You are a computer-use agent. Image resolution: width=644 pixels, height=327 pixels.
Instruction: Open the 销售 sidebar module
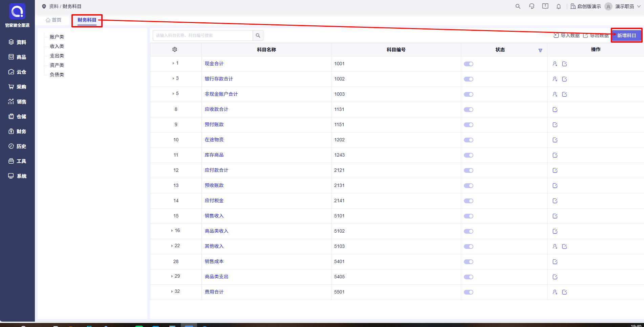click(x=17, y=101)
